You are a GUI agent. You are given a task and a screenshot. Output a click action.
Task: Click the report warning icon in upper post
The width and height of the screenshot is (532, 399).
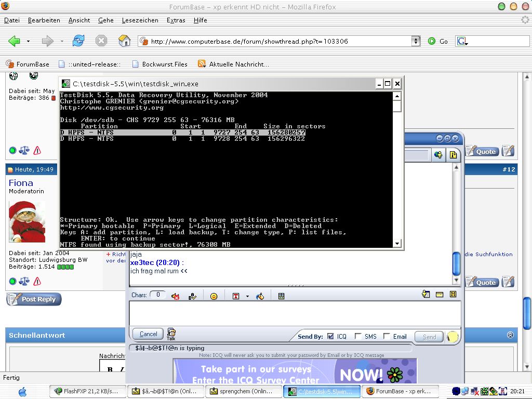[x=37, y=150]
